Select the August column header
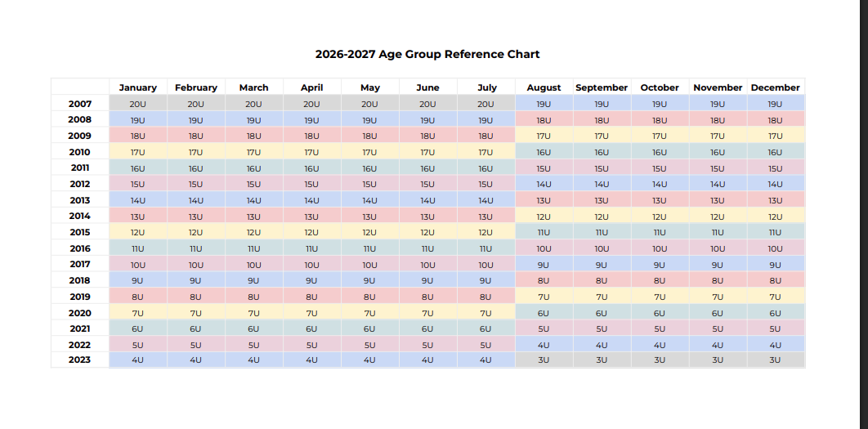This screenshot has width=868, height=429. [x=544, y=87]
